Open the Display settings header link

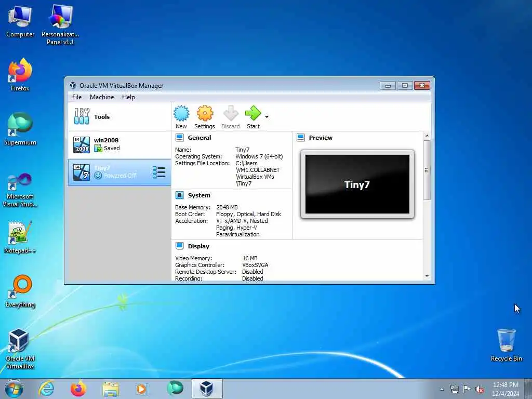[199, 246]
